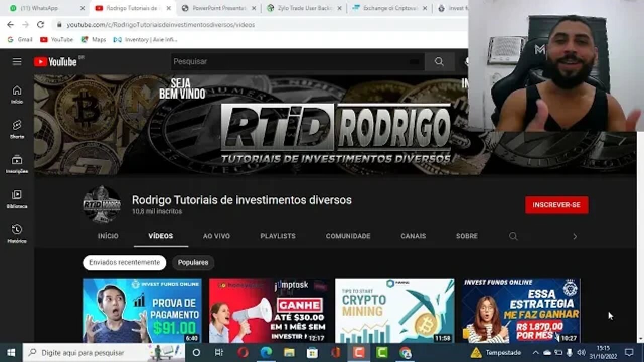Viewport: 644px width, 362px height.
Task: Open the YouTube hamburger guide menu
Action: pos(17,61)
